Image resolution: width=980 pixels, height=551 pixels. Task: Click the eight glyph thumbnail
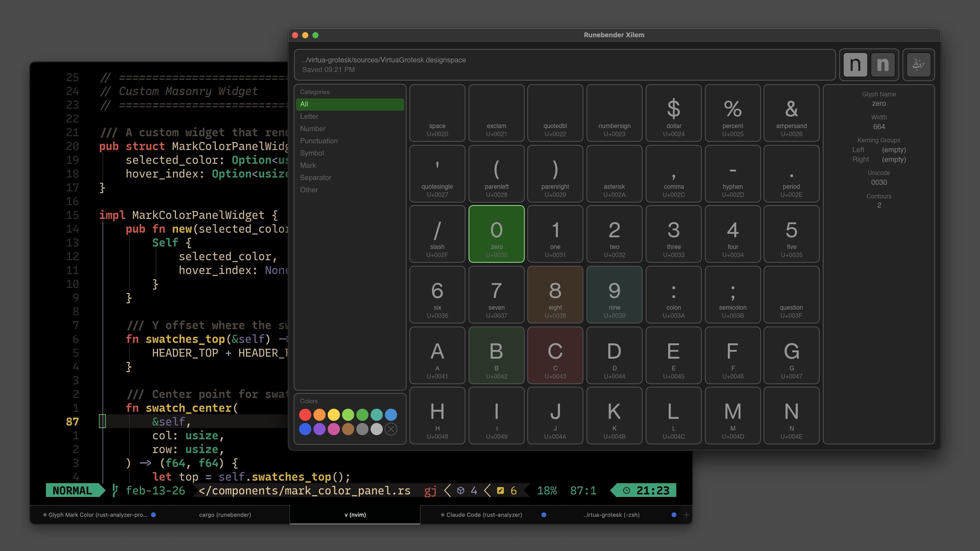click(555, 294)
